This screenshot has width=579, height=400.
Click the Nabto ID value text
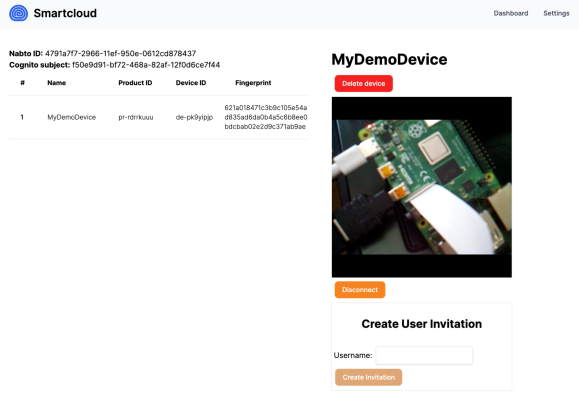pos(120,54)
